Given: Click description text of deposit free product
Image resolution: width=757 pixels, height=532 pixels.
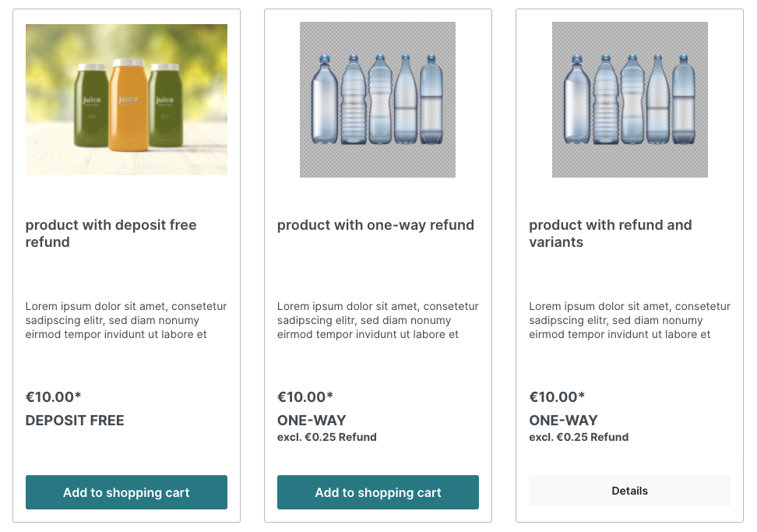Looking at the screenshot, I should (126, 320).
